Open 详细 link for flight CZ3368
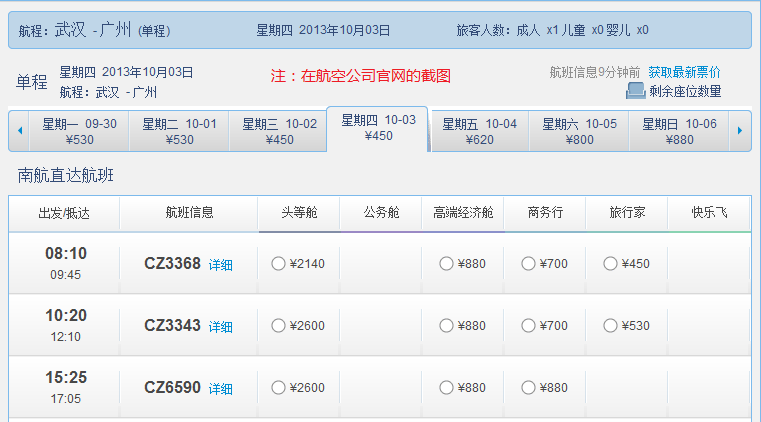 [x=220, y=265]
